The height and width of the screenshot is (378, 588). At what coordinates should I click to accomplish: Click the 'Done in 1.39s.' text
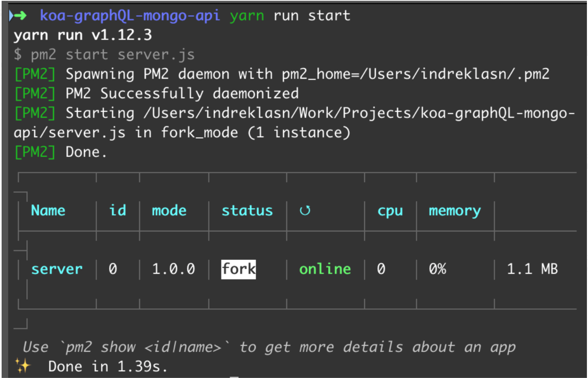pyautogui.click(x=108, y=366)
